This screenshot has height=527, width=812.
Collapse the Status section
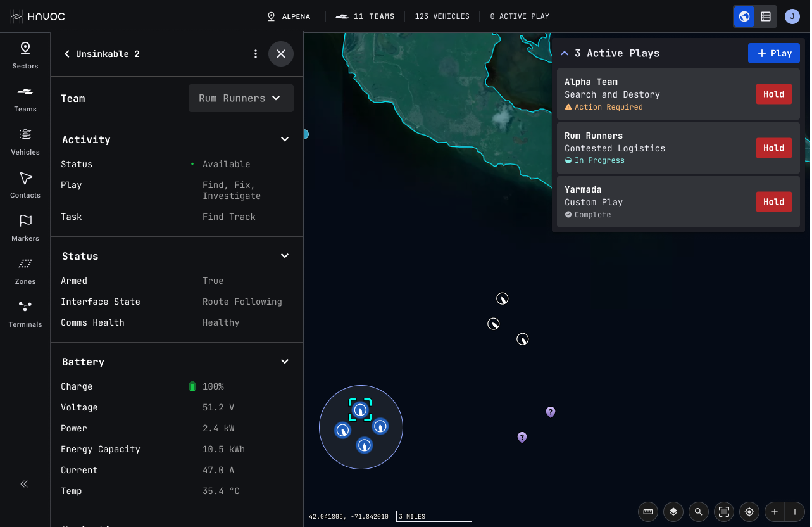(285, 256)
